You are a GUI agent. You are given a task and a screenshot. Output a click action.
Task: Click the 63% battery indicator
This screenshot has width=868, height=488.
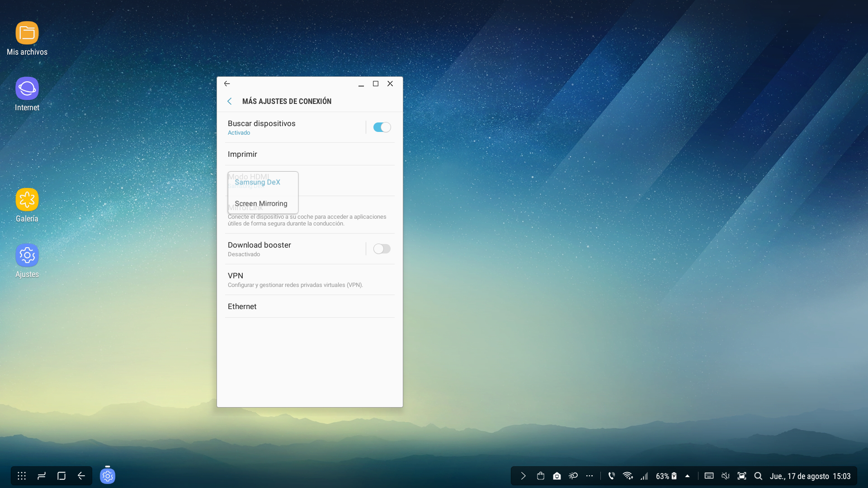point(666,476)
